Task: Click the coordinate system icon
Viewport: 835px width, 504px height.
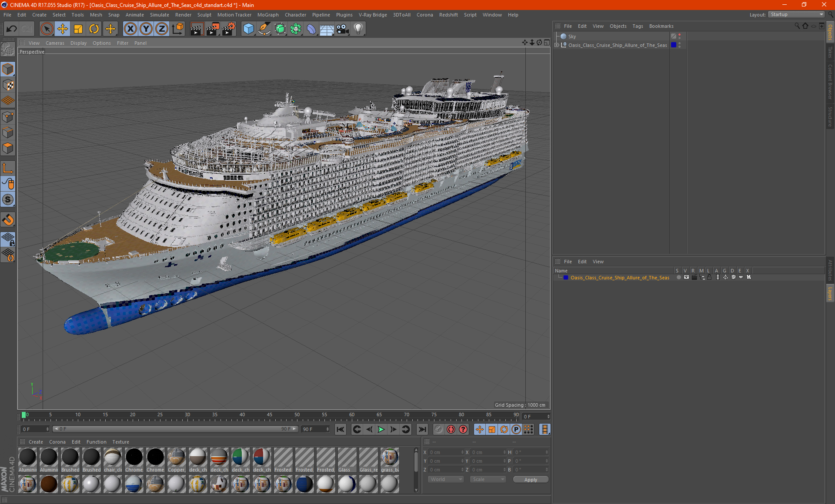Action: pyautogui.click(x=178, y=29)
